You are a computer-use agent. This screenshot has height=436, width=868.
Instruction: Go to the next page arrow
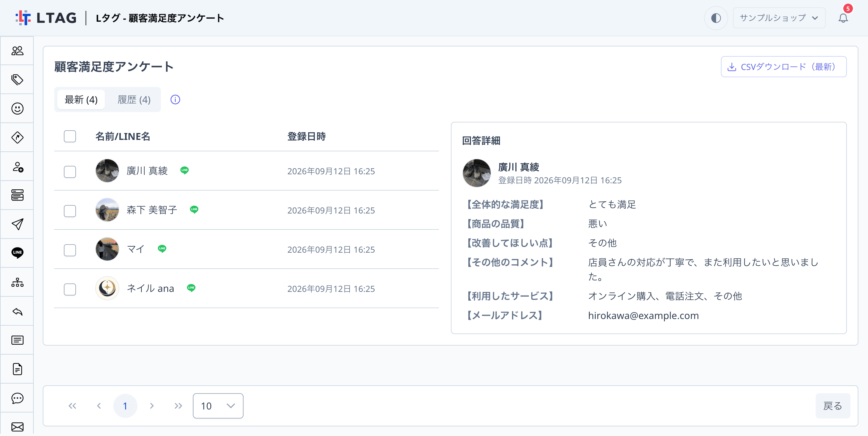(152, 406)
